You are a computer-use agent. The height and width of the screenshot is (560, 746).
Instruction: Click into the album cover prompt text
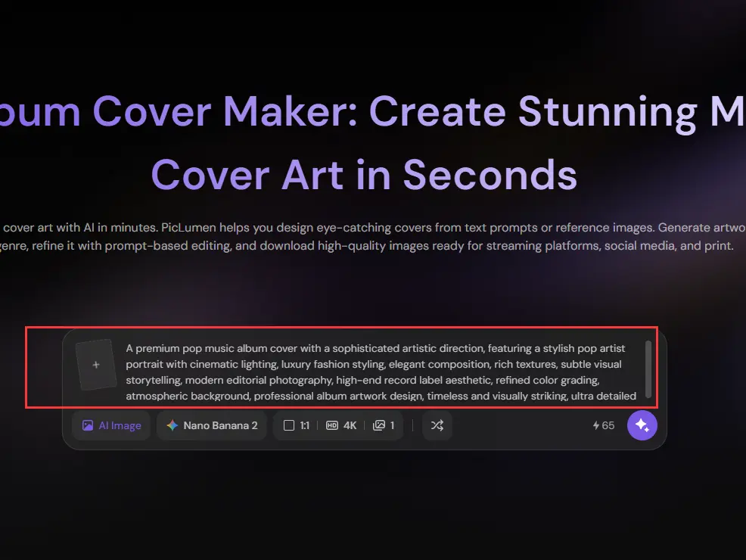(381, 372)
